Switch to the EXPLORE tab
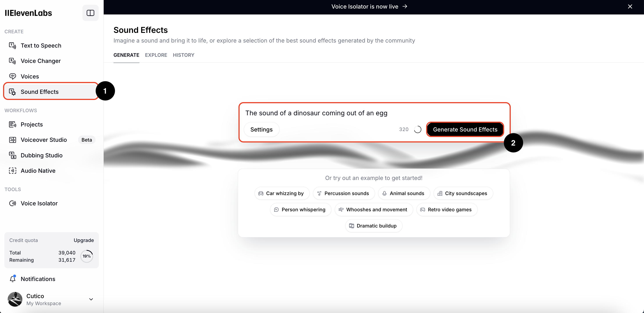Image resolution: width=644 pixels, height=313 pixels. (156, 55)
